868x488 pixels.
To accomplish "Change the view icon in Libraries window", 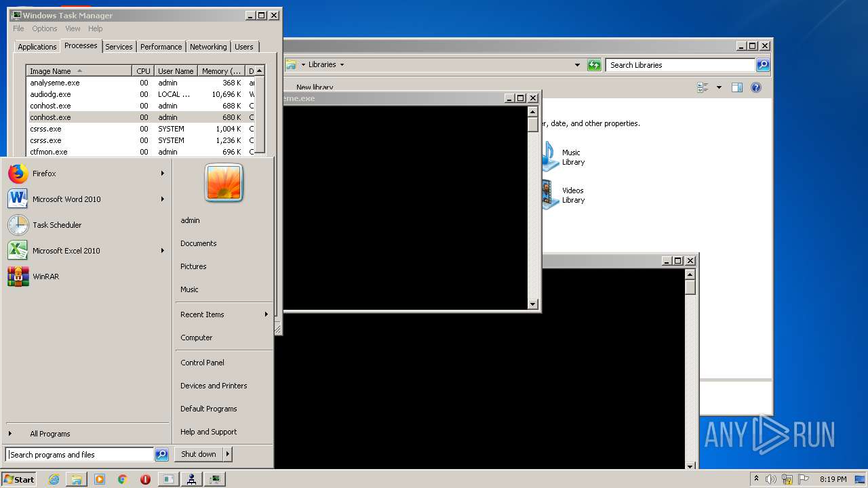I will click(x=703, y=87).
